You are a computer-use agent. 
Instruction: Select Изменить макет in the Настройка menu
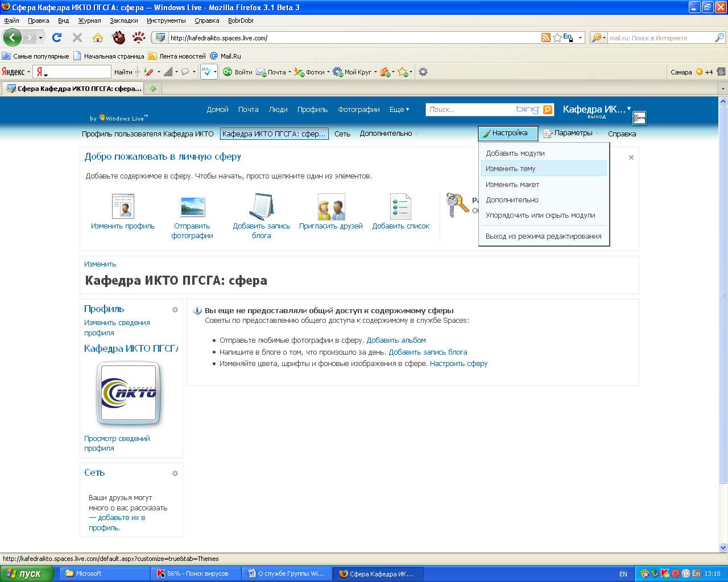coord(544,184)
